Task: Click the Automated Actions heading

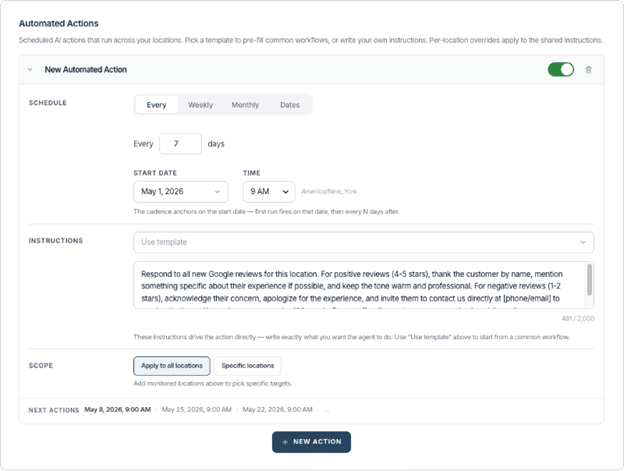Action: [58, 23]
